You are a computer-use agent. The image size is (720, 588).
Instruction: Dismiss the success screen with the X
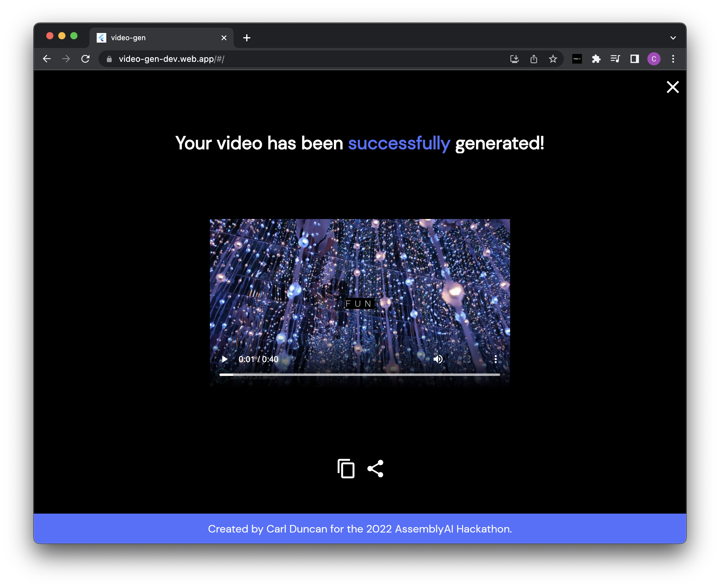pos(672,87)
